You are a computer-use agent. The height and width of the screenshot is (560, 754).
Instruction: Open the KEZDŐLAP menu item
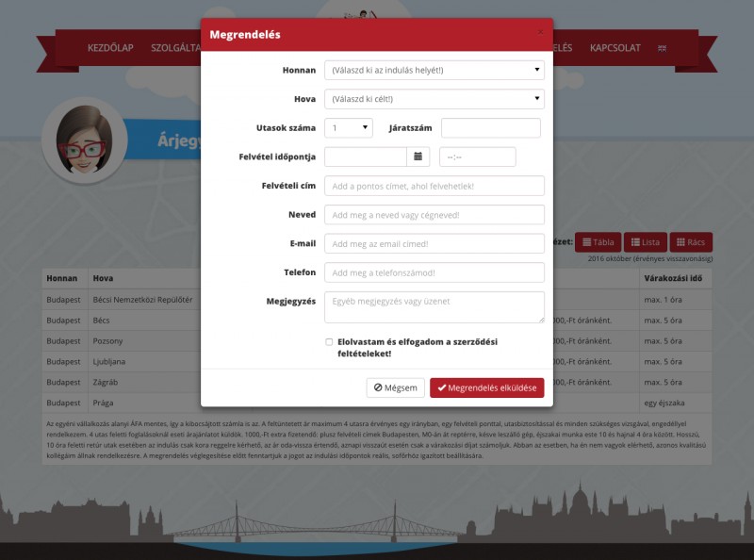click(112, 48)
